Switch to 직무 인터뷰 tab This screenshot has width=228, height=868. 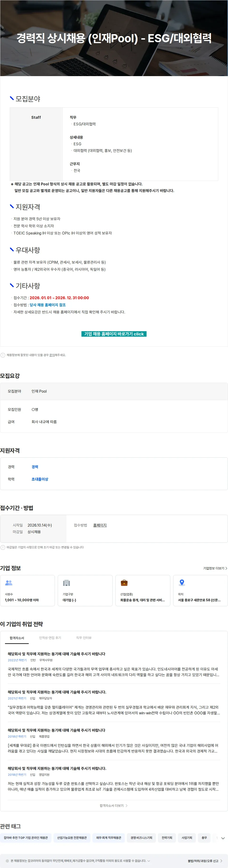[x=84, y=638]
